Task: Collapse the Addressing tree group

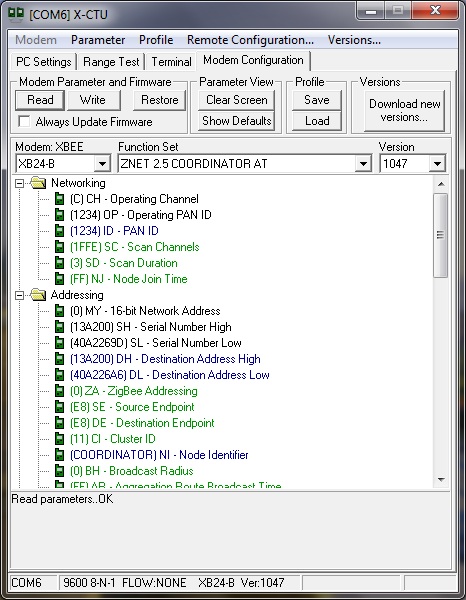Action: [19, 295]
